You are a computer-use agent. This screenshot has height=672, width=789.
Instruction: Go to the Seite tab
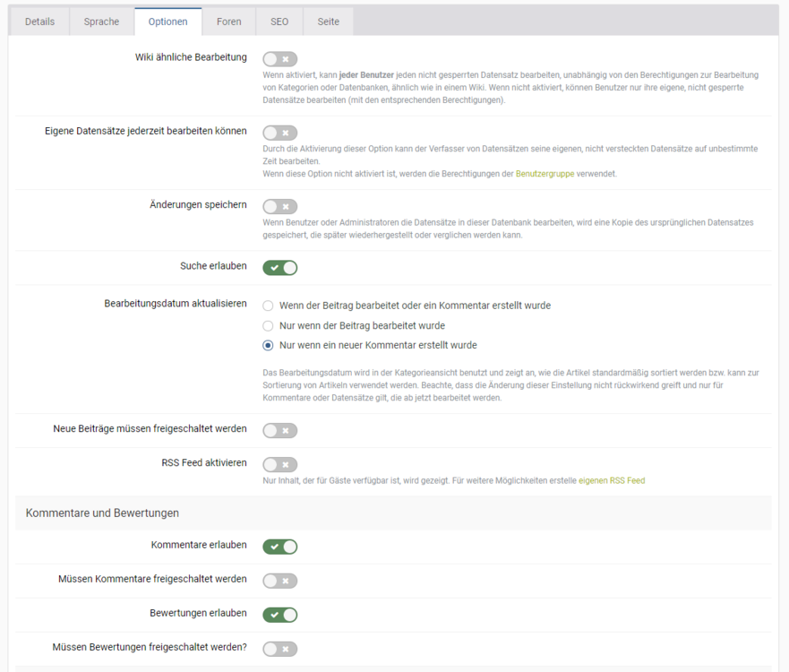[x=328, y=22]
